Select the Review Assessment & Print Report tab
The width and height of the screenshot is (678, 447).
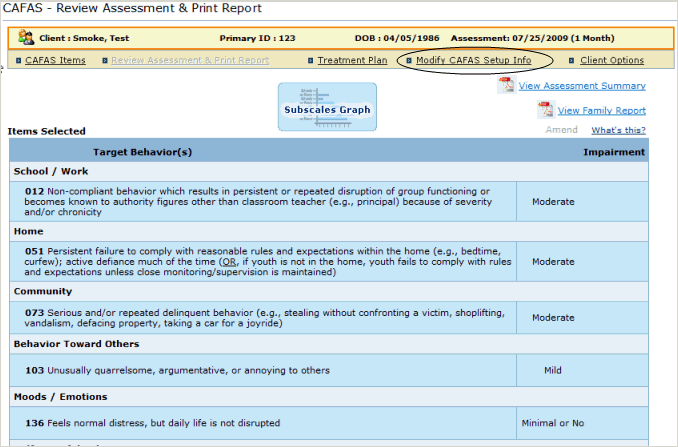click(190, 60)
